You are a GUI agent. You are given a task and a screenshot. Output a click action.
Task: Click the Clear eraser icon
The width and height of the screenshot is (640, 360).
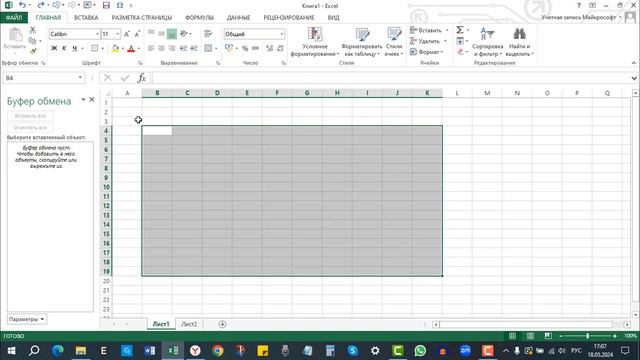460,52
